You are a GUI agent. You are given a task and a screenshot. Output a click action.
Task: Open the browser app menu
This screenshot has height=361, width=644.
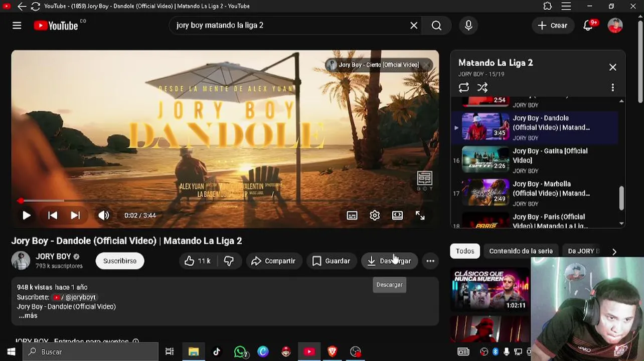(566, 6)
